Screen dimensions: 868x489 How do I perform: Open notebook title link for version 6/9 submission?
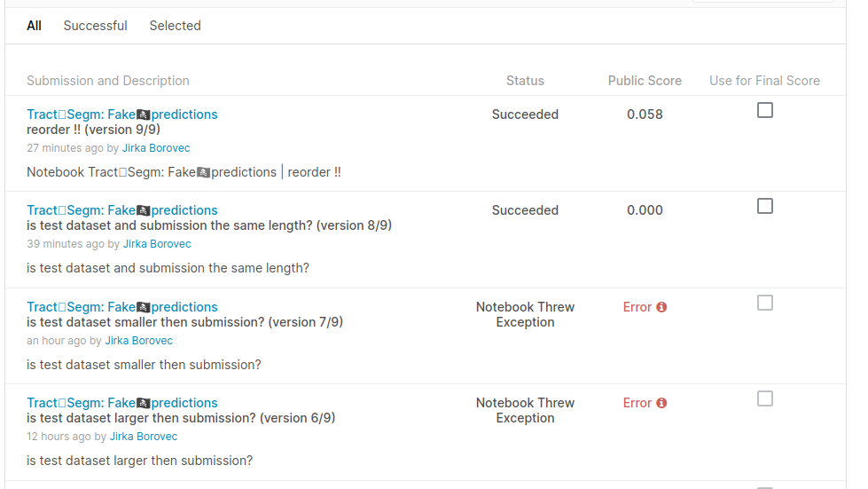tap(122, 403)
